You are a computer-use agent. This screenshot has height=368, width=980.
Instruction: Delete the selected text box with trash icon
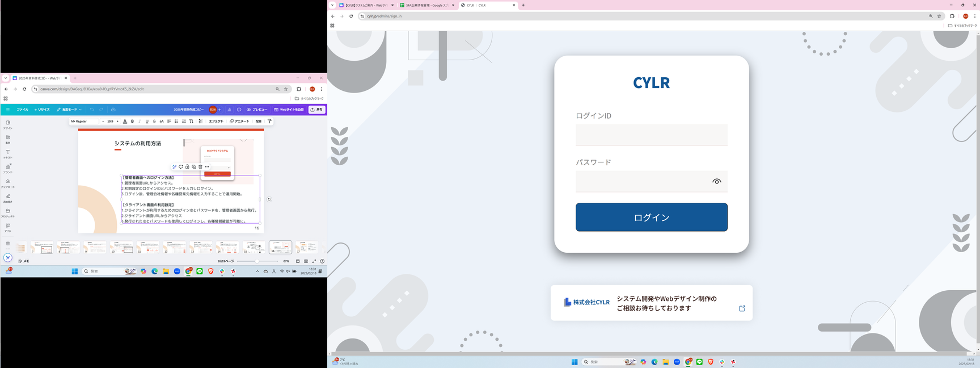[200, 167]
